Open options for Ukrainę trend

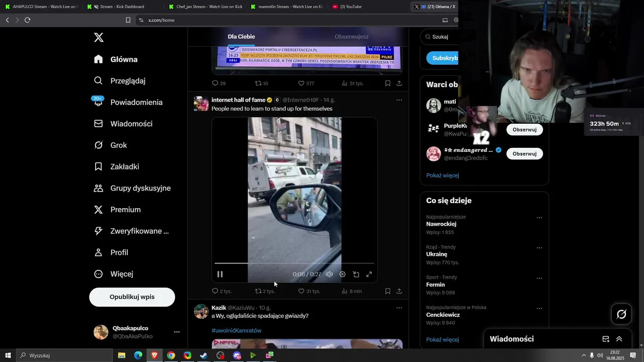pos(539,248)
